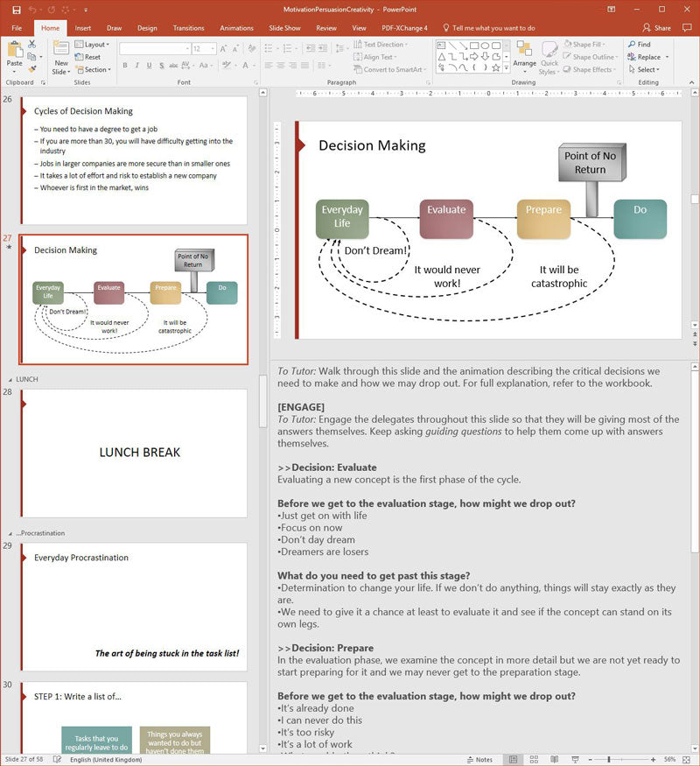Open the Select dropdown in Editing
The image size is (700, 766).
pos(644,69)
